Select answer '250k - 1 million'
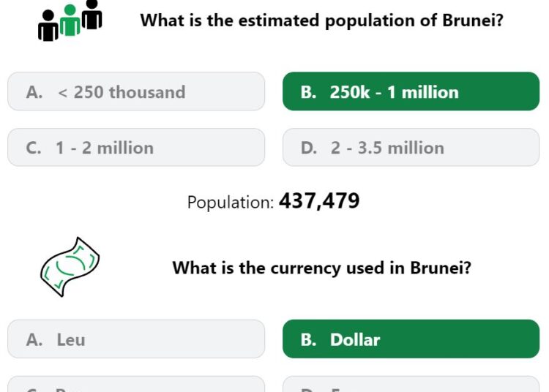This screenshot has height=392, width=549. coord(411,91)
